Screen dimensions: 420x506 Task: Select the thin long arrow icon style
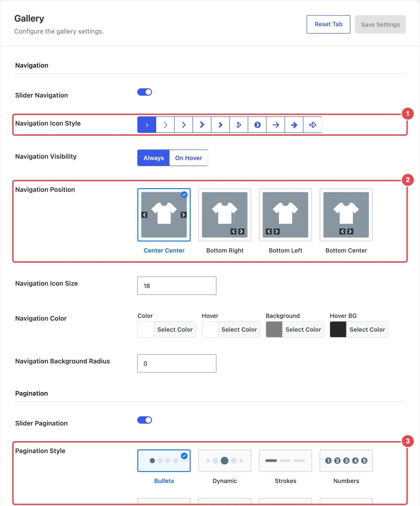point(276,125)
